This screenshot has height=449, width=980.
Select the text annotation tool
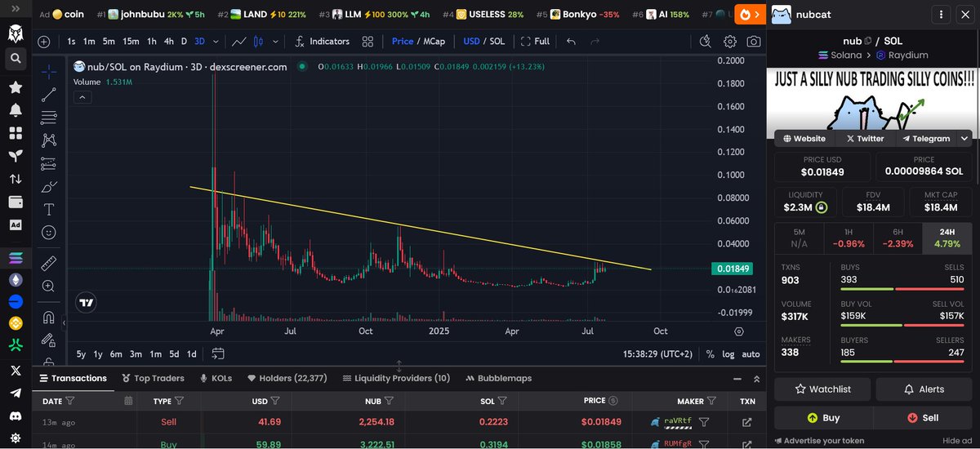tap(49, 209)
